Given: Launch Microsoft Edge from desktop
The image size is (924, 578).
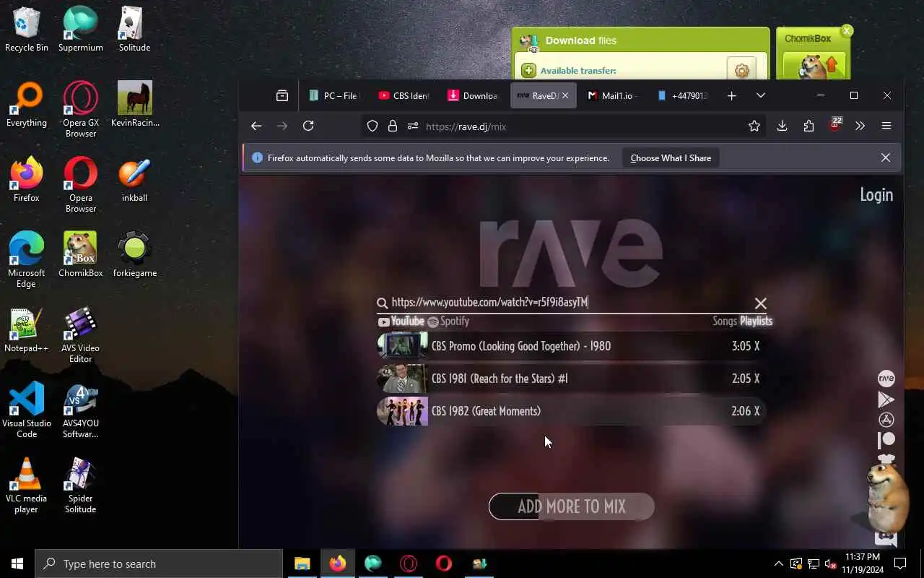Looking at the screenshot, I should (26, 260).
